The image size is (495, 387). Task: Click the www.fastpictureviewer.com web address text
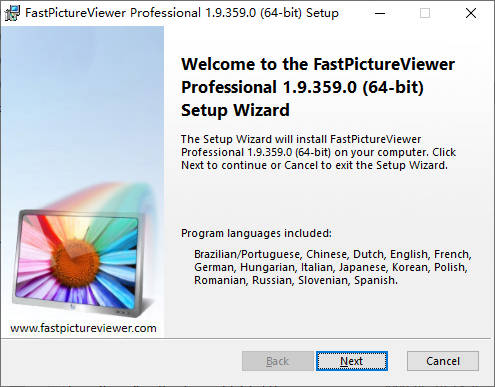pos(83,328)
